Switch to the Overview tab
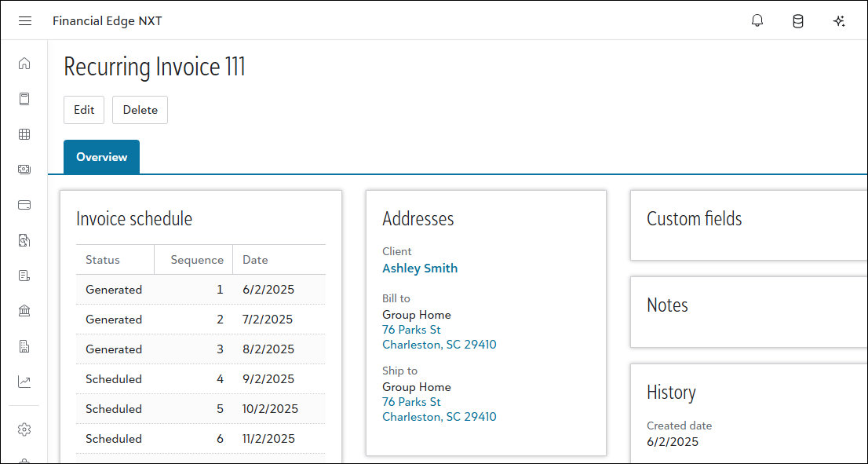 point(101,157)
